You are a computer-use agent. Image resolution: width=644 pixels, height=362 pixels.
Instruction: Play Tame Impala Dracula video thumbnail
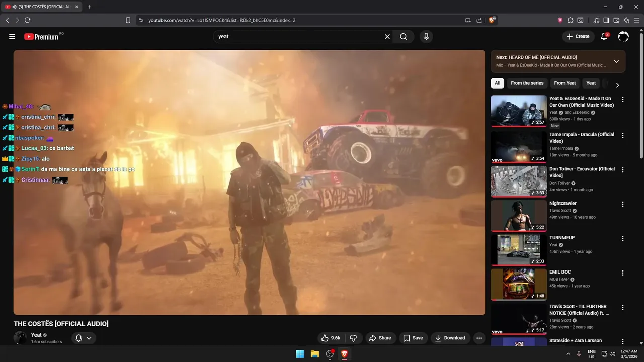(519, 146)
